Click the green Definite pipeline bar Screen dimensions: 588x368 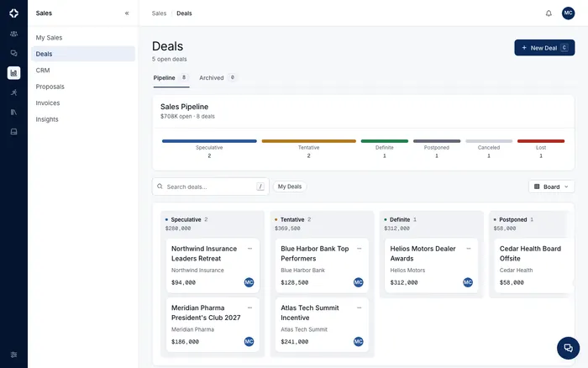pos(385,141)
